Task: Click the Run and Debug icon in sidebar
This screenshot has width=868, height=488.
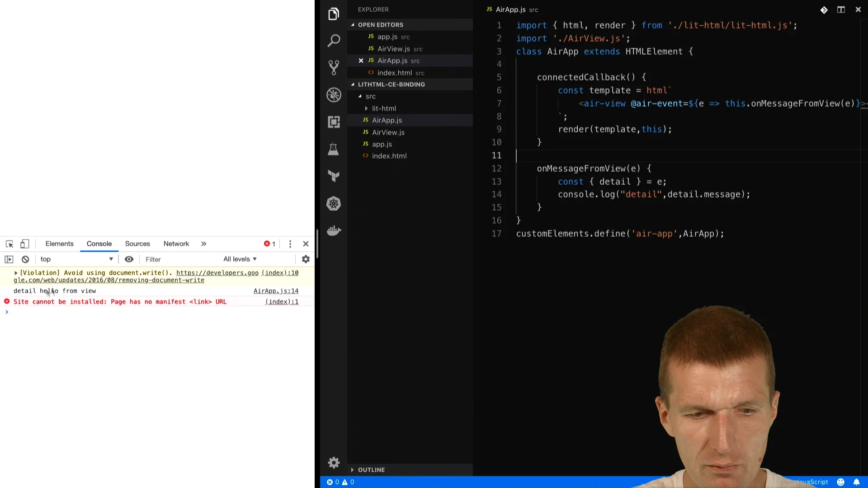Action: (334, 95)
